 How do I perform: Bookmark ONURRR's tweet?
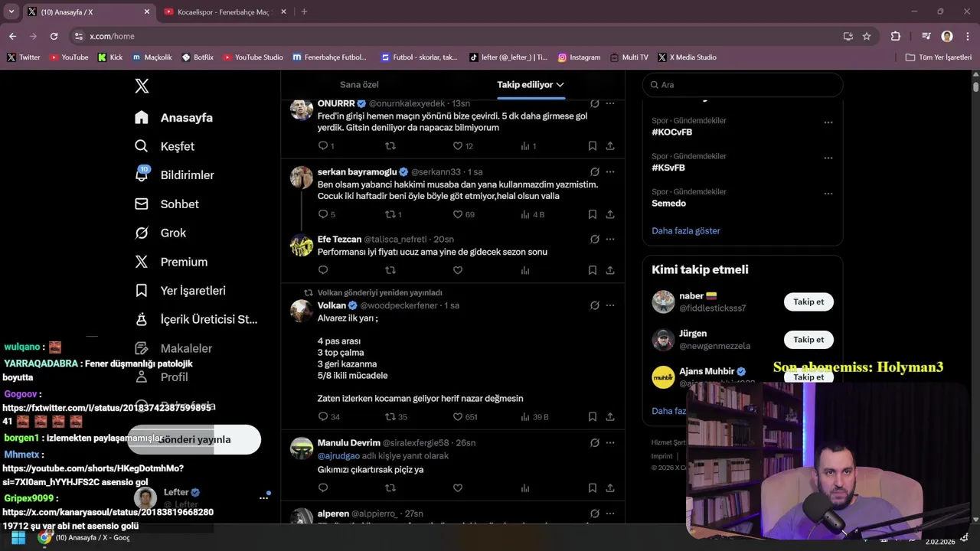[x=593, y=146]
